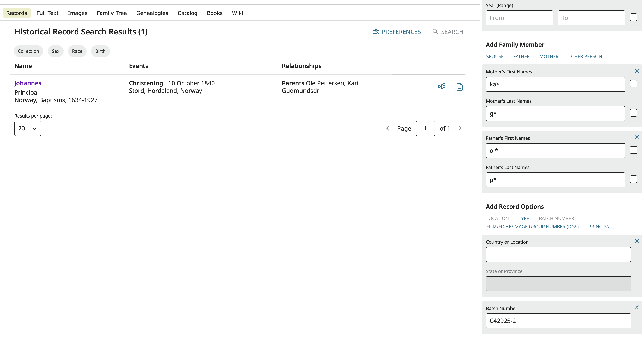Remove the Mother's names filter panel
The height and width of the screenshot is (337, 644).
637,71
